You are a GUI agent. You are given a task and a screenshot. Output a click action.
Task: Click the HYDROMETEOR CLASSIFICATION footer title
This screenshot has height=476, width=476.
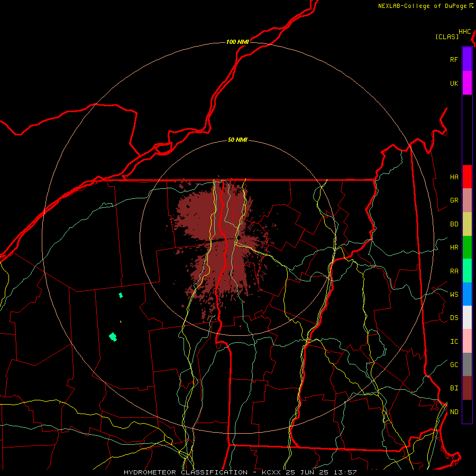click(186, 472)
